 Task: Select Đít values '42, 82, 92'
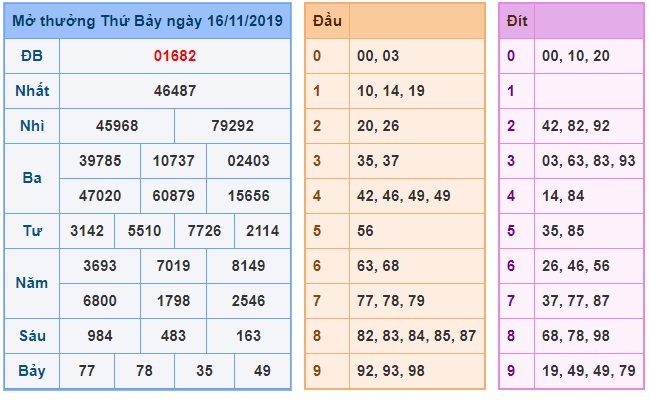[576, 126]
